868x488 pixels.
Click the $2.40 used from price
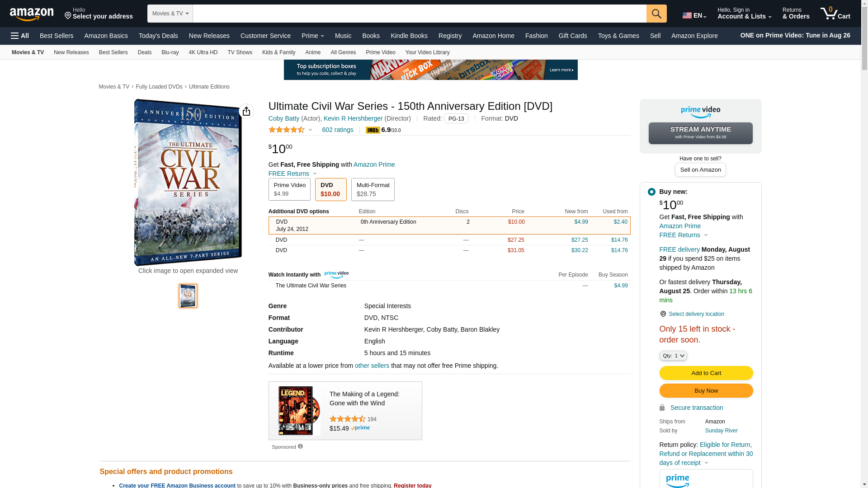pos(621,222)
